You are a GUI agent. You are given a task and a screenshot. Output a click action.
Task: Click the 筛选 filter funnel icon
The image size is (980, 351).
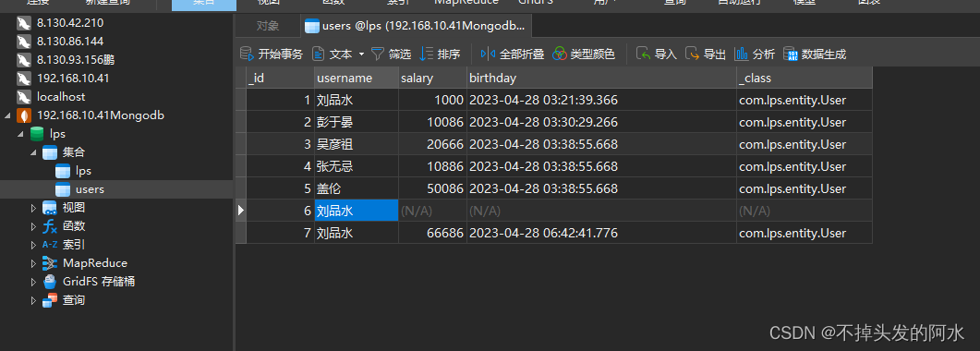click(x=378, y=54)
